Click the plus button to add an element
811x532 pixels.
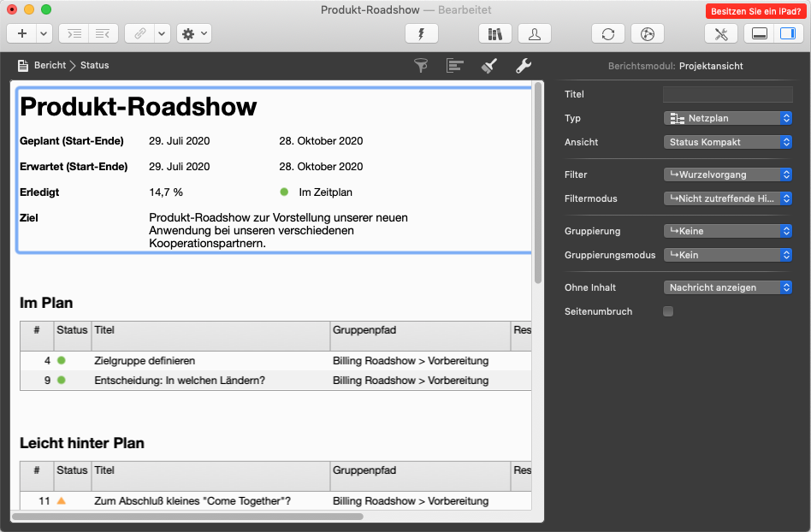(x=21, y=33)
